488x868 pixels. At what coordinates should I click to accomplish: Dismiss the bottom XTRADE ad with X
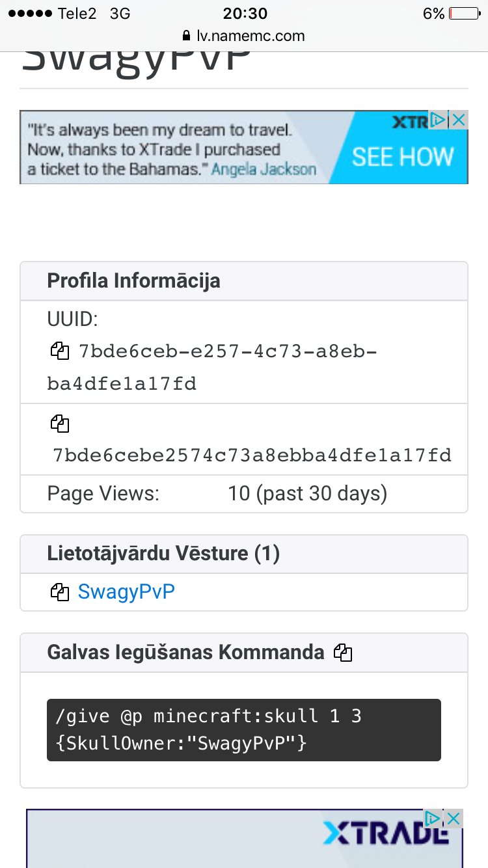(454, 819)
